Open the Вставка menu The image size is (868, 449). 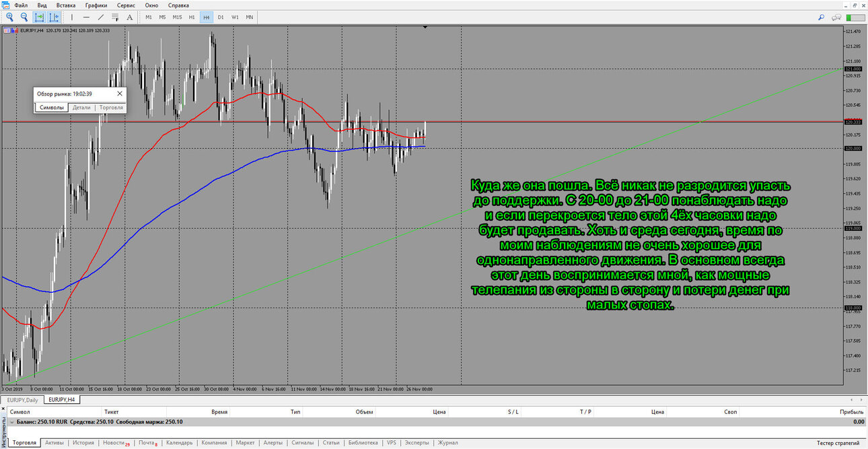[66, 5]
